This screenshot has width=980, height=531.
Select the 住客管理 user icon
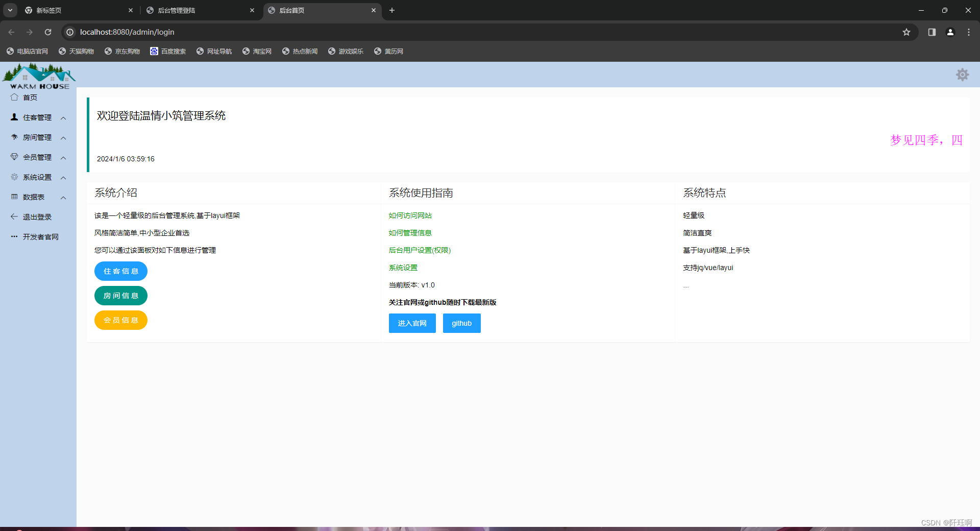pos(14,117)
